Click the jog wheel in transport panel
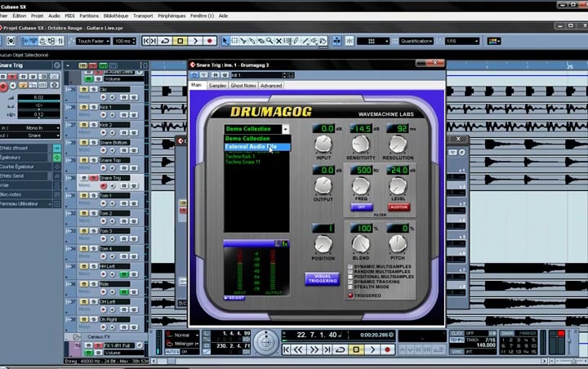Screen dimensions: 588x369 pyautogui.click(x=266, y=342)
